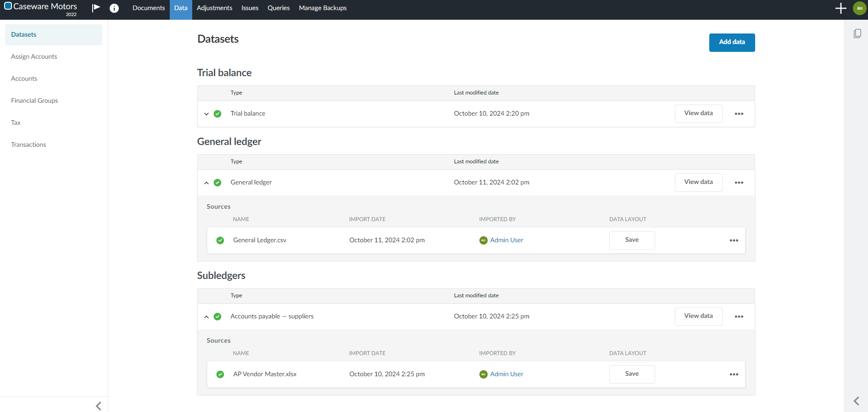Click the flag icon in top bar

(x=96, y=8)
